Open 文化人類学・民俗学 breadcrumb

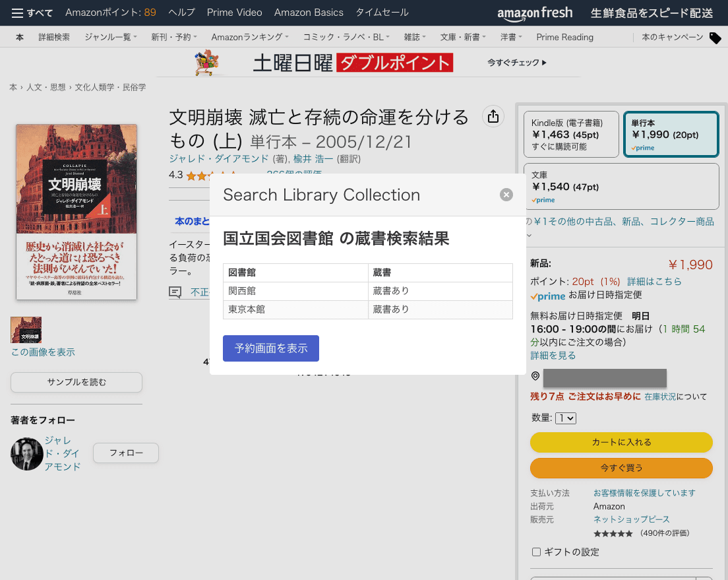[111, 87]
